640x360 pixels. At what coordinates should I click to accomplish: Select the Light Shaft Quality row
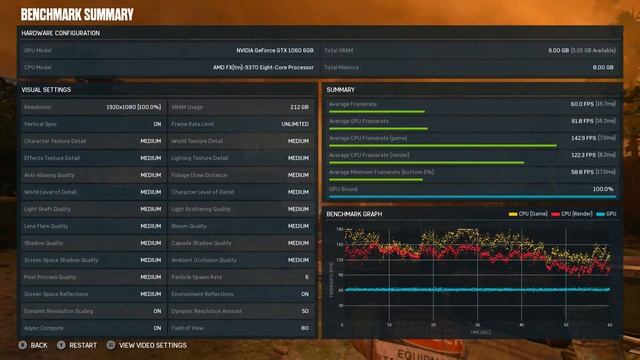(x=93, y=209)
